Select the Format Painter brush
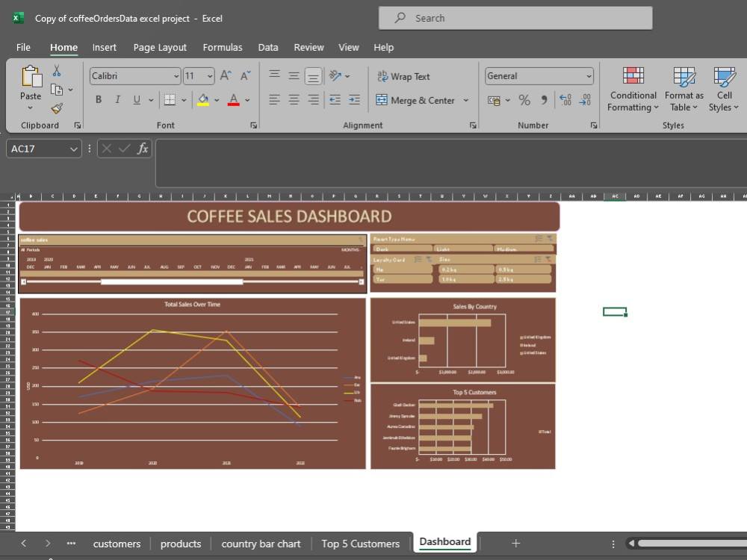The height and width of the screenshot is (560, 747). 57,109
